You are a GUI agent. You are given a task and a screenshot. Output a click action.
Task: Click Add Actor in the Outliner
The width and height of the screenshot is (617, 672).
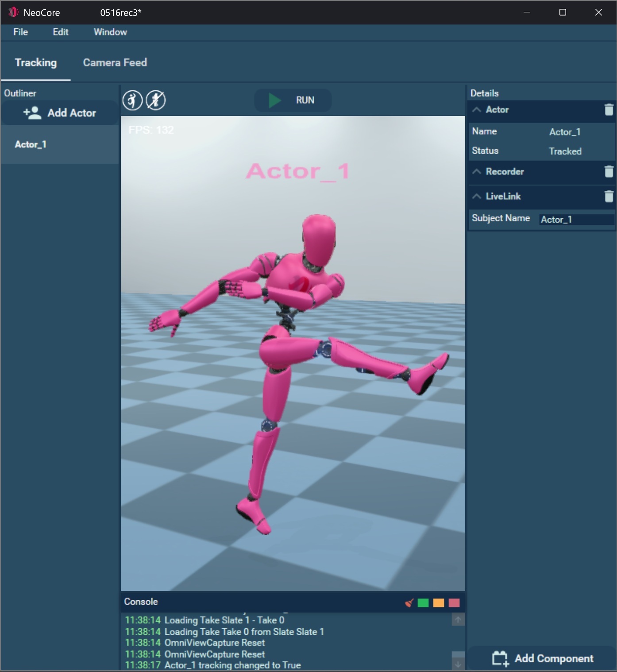point(60,113)
